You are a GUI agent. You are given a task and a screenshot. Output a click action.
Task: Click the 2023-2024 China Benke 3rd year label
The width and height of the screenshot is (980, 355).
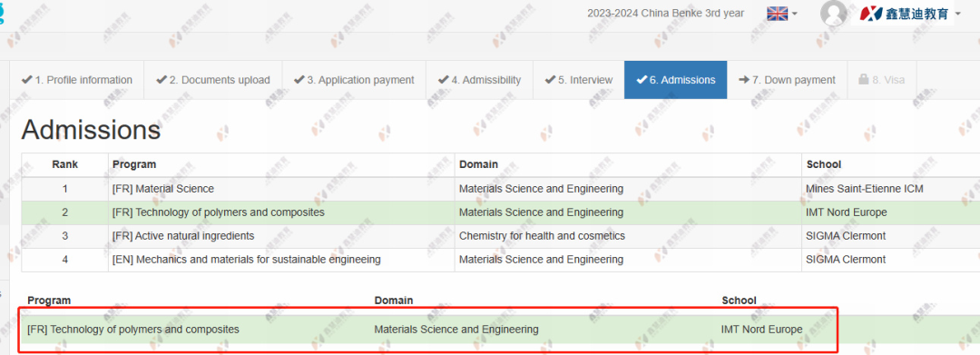666,13
